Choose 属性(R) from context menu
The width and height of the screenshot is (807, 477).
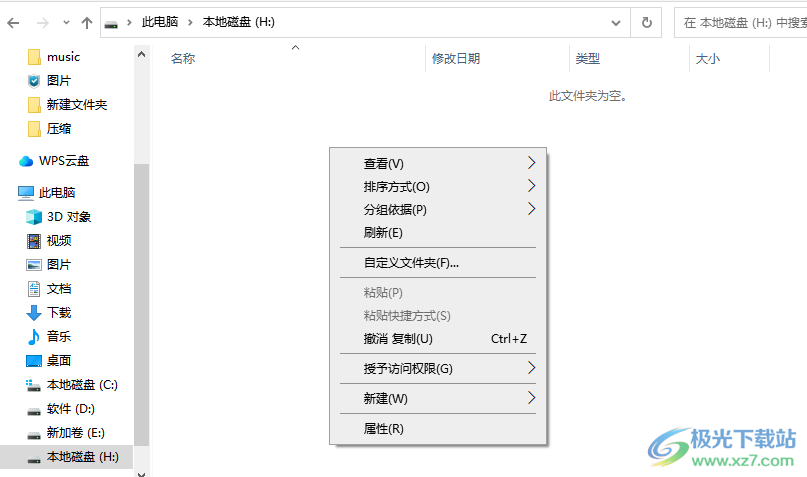438,429
